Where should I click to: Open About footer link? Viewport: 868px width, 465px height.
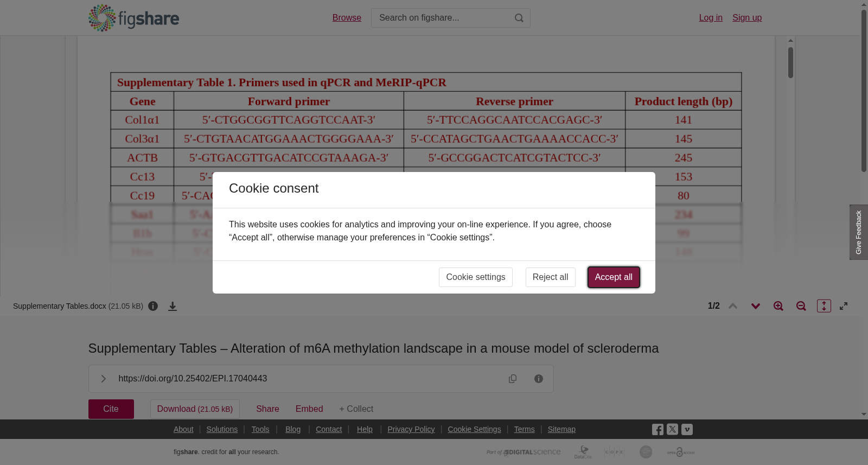[183, 429]
